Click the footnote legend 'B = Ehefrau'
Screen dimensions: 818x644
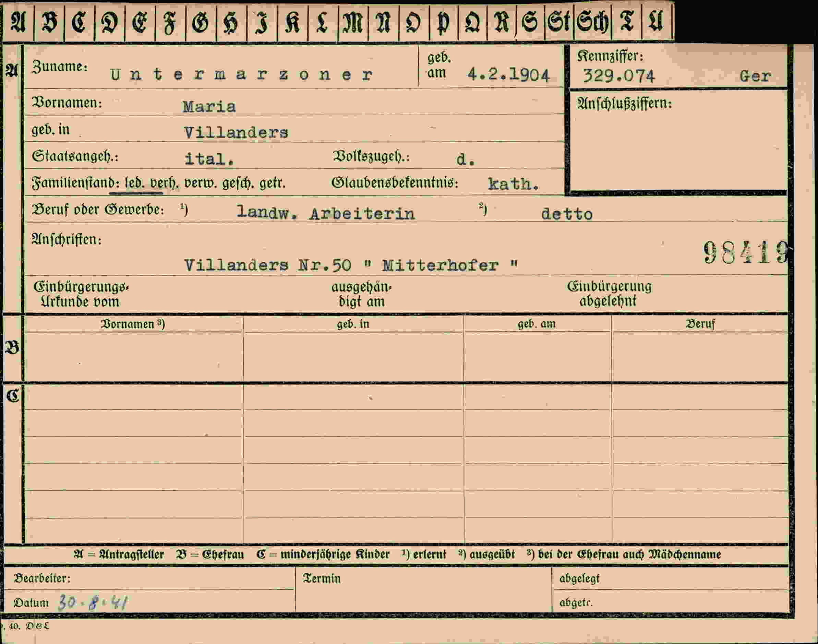pos(210,554)
